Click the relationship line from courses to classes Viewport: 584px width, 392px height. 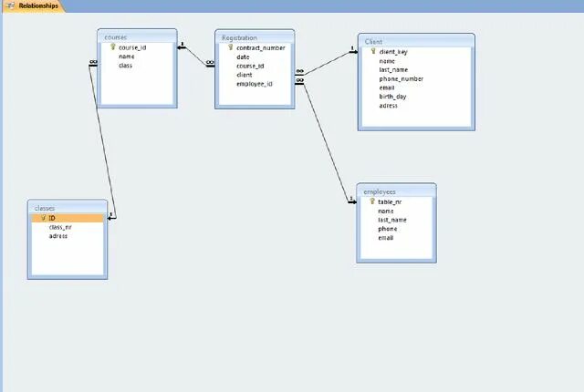pyautogui.click(x=102, y=141)
